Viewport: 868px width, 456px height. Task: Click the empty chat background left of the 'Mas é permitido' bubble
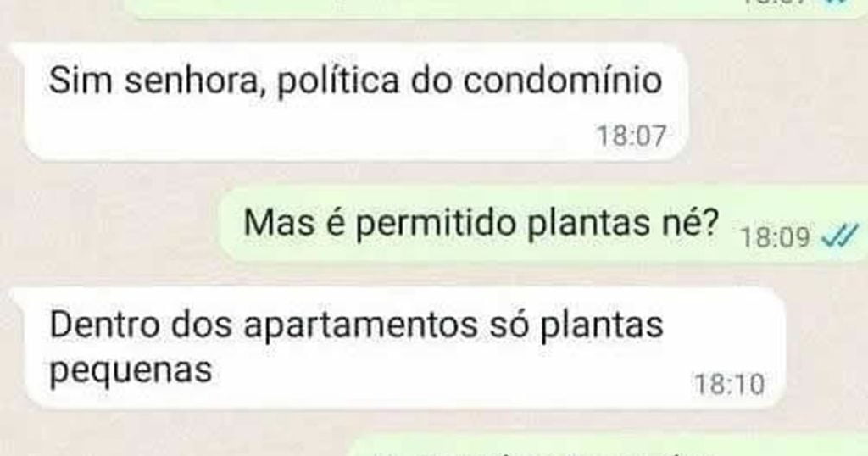click(x=111, y=224)
